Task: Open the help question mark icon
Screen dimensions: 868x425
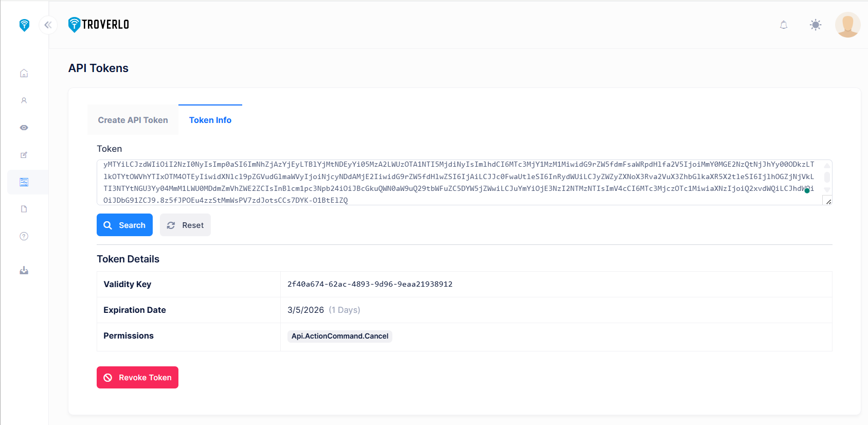Action: (x=24, y=236)
